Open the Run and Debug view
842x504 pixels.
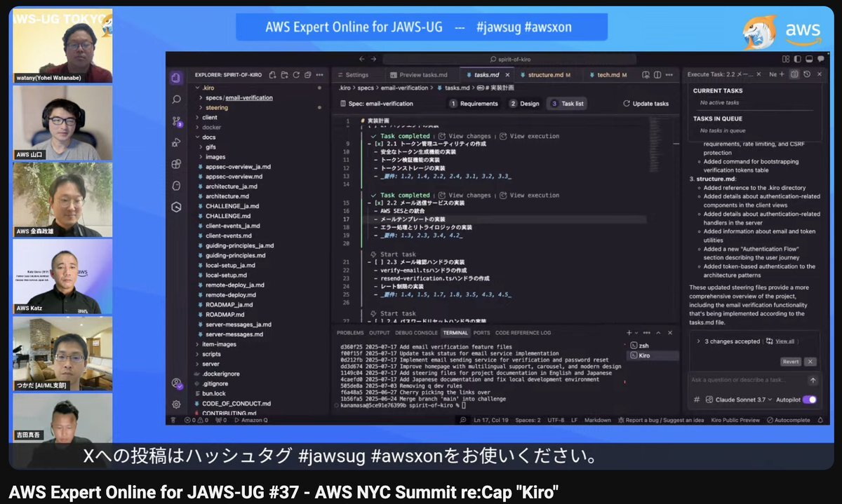(176, 142)
